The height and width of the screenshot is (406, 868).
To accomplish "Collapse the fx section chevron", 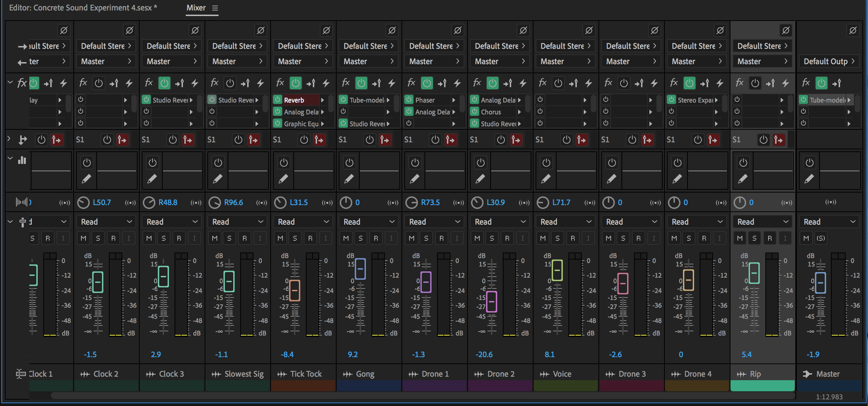I will pyautogui.click(x=10, y=83).
